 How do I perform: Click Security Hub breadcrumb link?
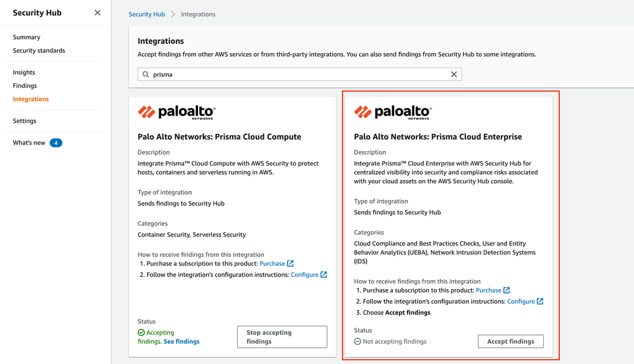tap(147, 14)
